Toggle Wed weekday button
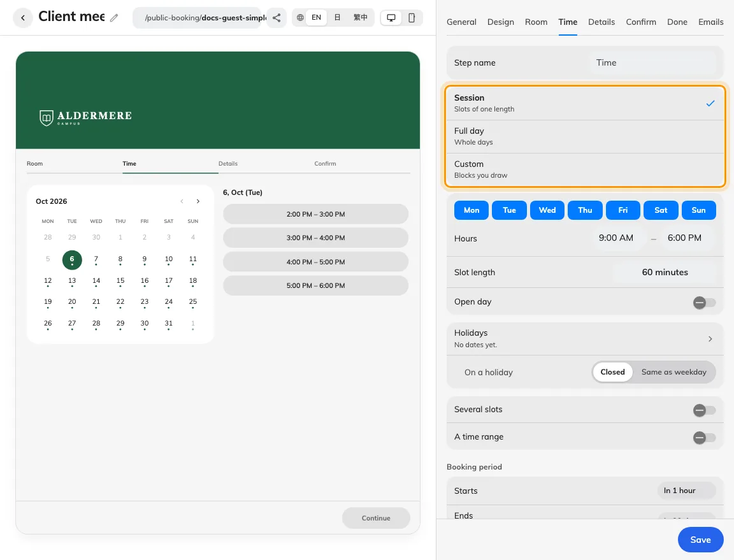This screenshot has height=560, width=734. click(547, 210)
